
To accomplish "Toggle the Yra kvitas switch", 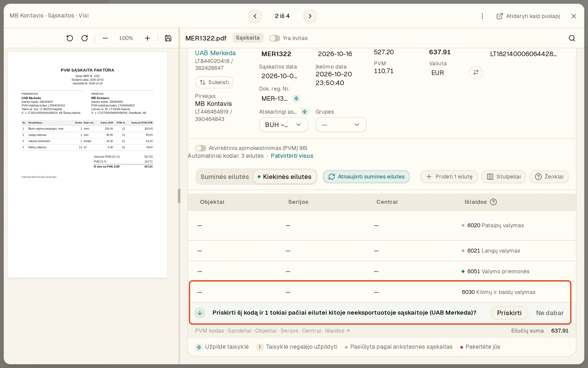I will click(x=274, y=38).
